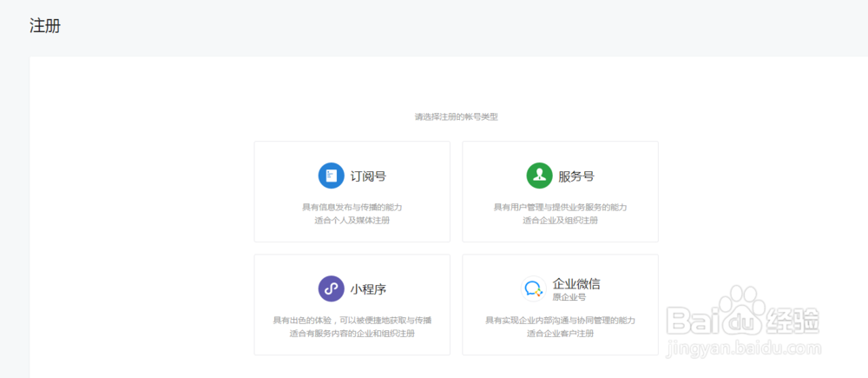The image size is (868, 378).
Task: Click 具有出色的体验，可以被便捷地获取与传播 description
Action: pyautogui.click(x=352, y=321)
